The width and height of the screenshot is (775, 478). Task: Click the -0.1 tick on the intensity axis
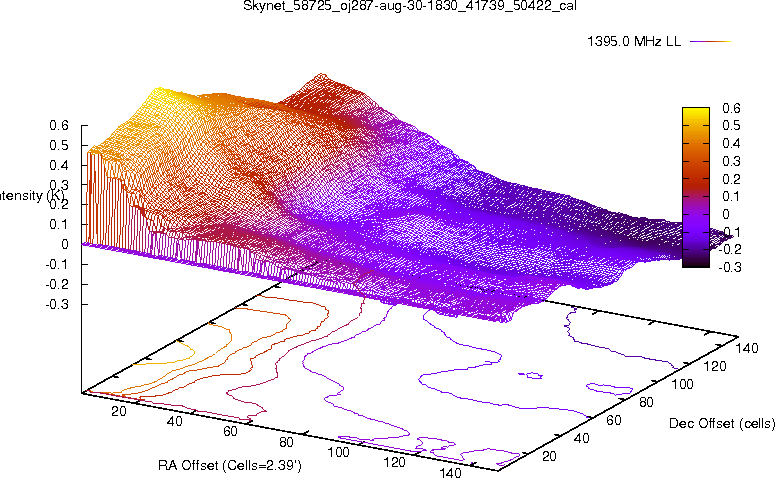point(57,264)
